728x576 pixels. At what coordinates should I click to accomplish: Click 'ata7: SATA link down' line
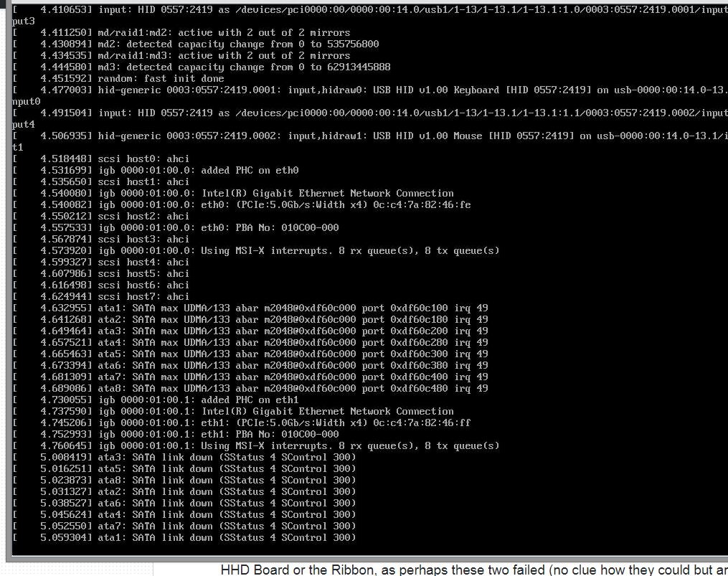coord(184,527)
